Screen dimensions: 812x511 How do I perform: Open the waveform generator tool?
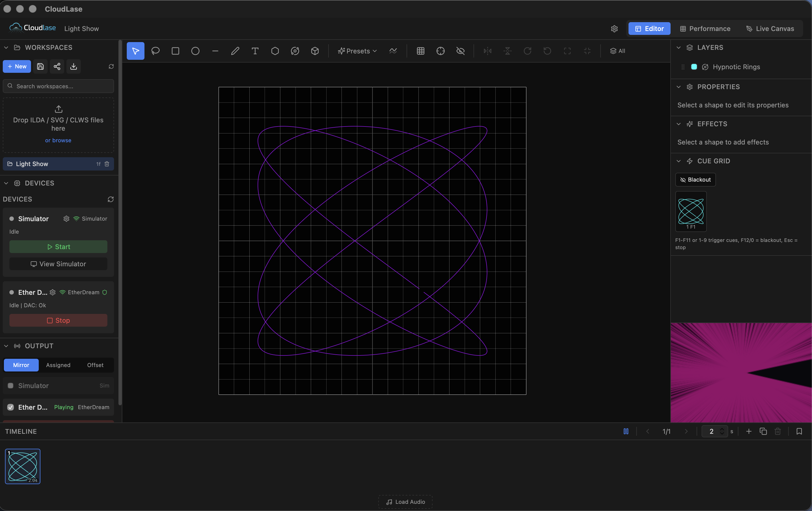(393, 51)
